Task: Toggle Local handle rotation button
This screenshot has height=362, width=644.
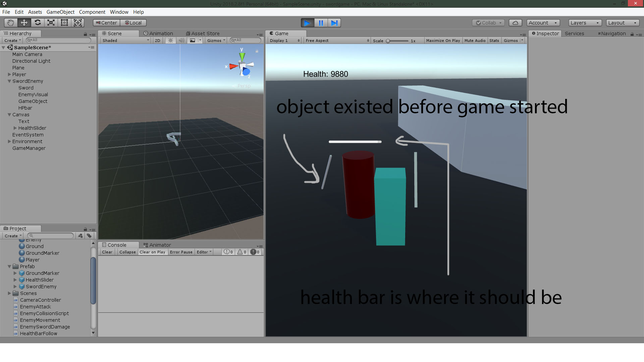Action: point(133,23)
